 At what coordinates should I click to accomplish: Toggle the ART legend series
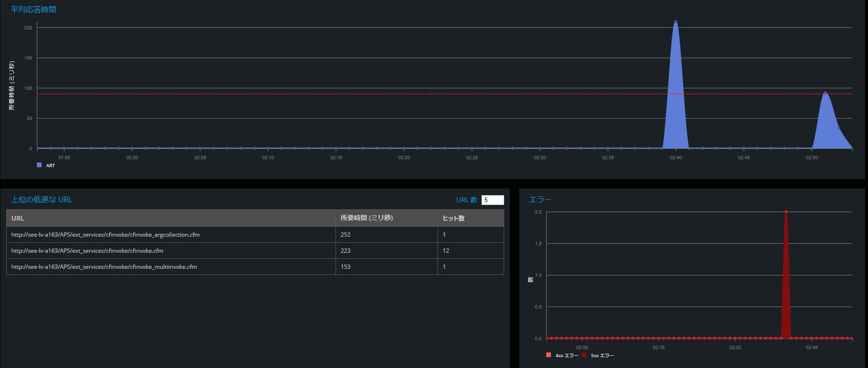46,165
